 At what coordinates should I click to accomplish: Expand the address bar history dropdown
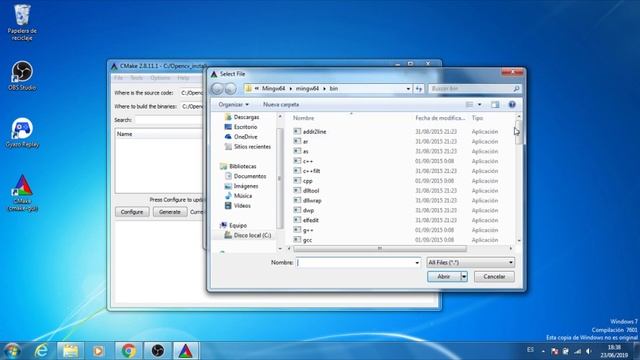tap(408, 89)
